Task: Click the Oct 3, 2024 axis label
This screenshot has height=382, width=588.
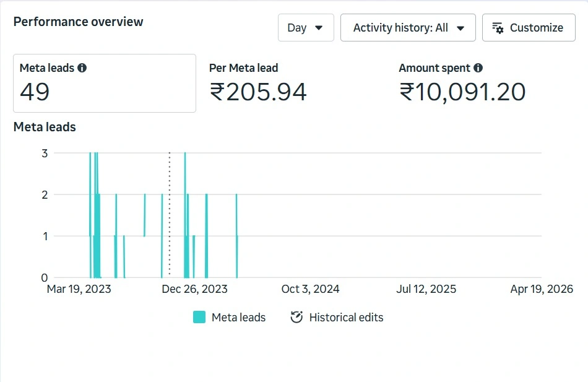Action: [x=310, y=289]
